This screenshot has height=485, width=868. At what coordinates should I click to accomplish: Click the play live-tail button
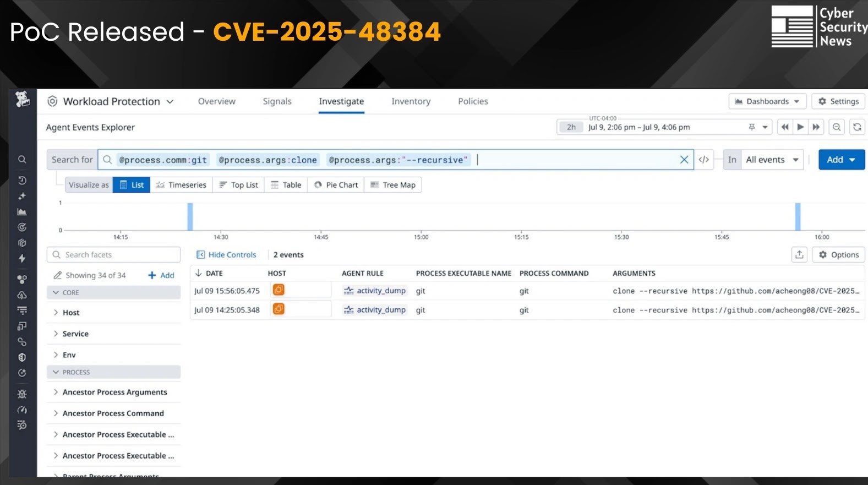(x=800, y=127)
